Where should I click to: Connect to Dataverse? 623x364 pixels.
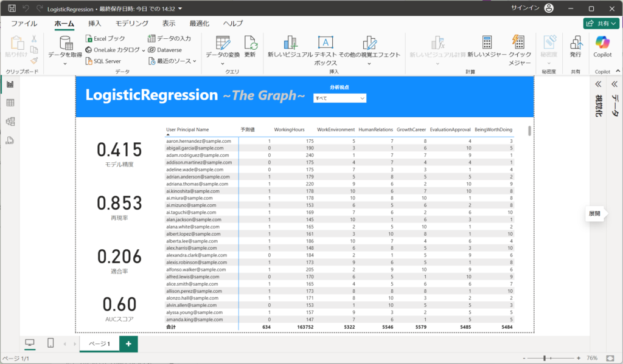point(164,50)
